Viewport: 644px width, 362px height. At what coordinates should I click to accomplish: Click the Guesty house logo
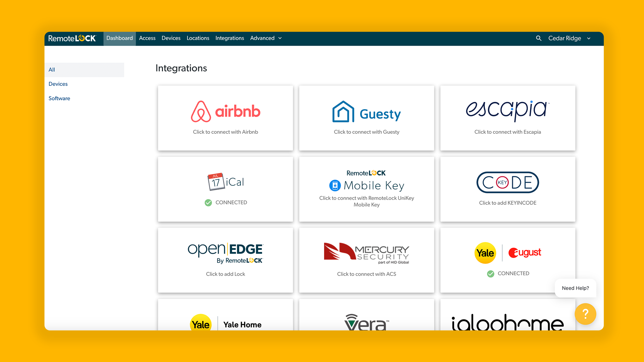[x=343, y=112]
